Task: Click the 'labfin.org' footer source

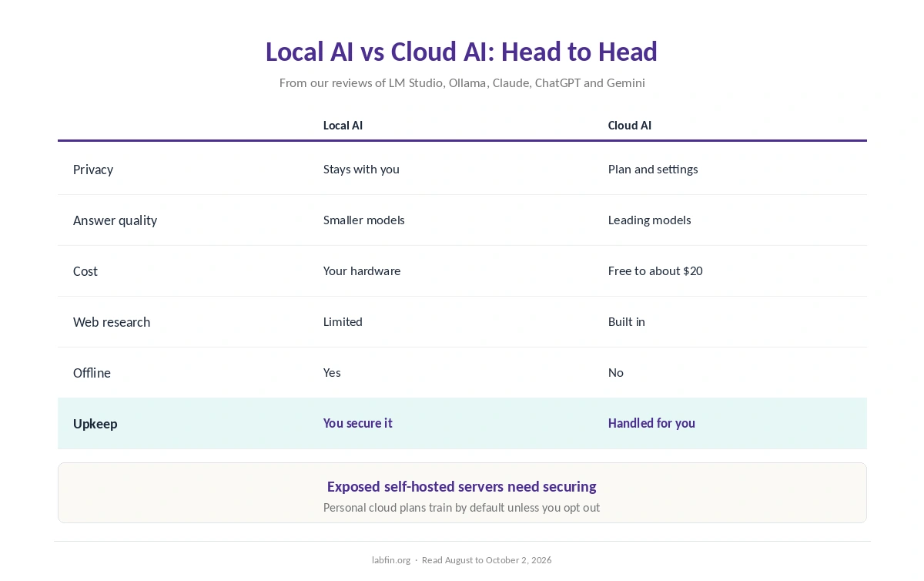Action: (391, 560)
